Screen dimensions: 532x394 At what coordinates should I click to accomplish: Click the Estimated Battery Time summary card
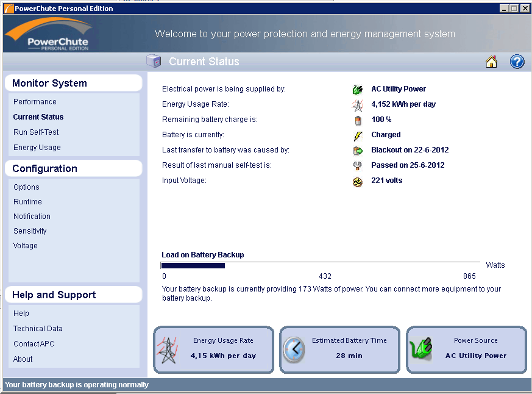click(x=340, y=350)
